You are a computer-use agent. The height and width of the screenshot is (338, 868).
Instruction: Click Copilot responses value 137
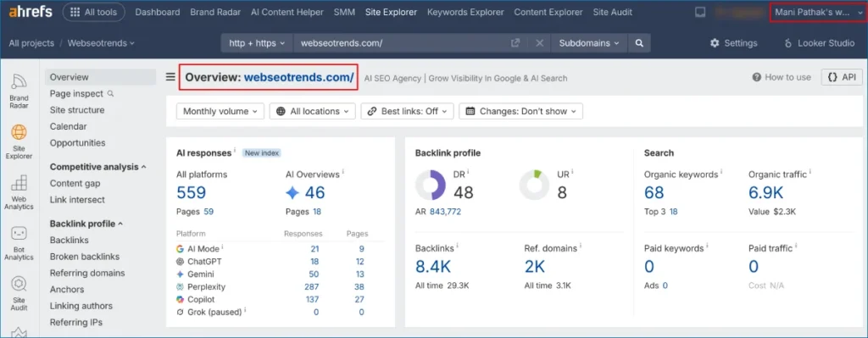pos(312,299)
